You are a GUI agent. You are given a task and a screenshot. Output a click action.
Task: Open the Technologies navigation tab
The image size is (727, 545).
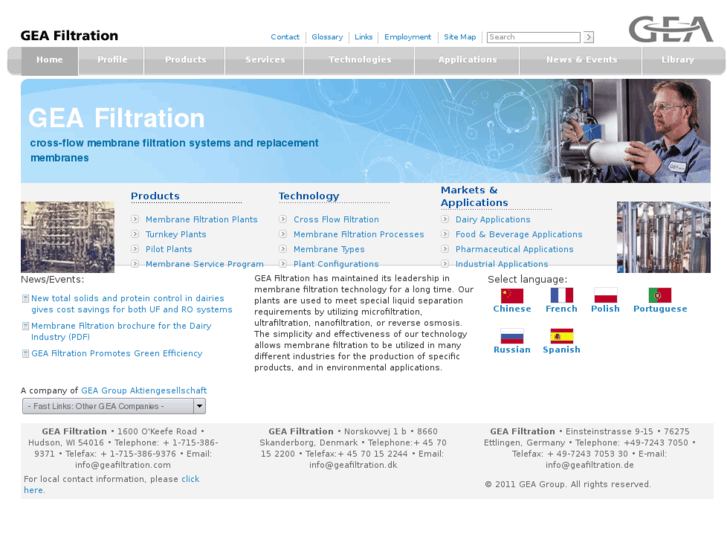(x=359, y=60)
